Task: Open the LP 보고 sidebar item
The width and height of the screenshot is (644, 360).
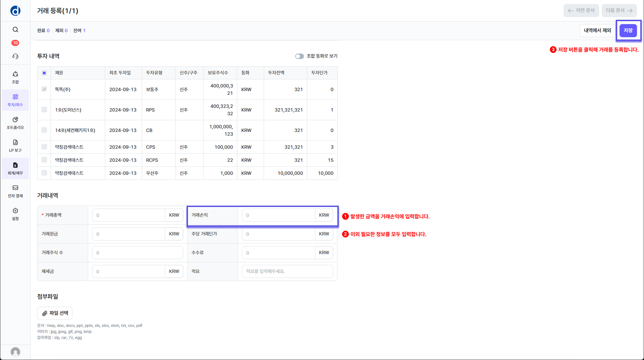Action: (15, 146)
